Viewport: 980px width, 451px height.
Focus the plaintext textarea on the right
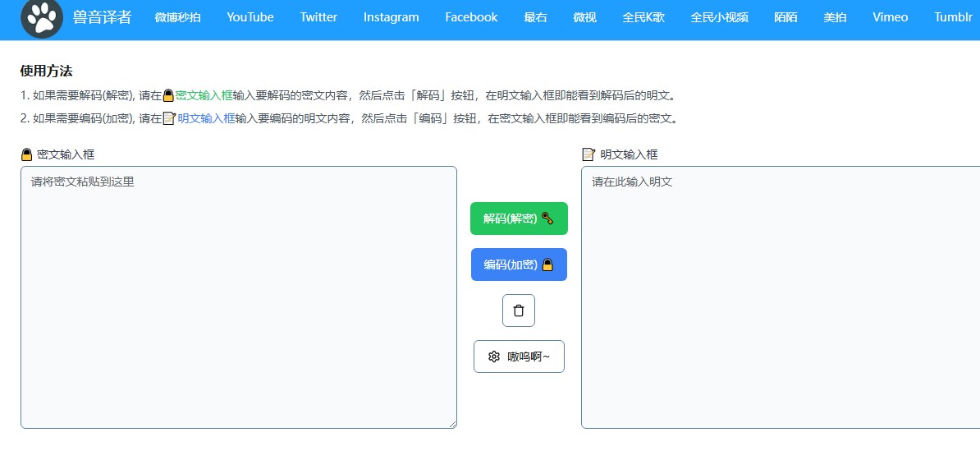(780, 297)
